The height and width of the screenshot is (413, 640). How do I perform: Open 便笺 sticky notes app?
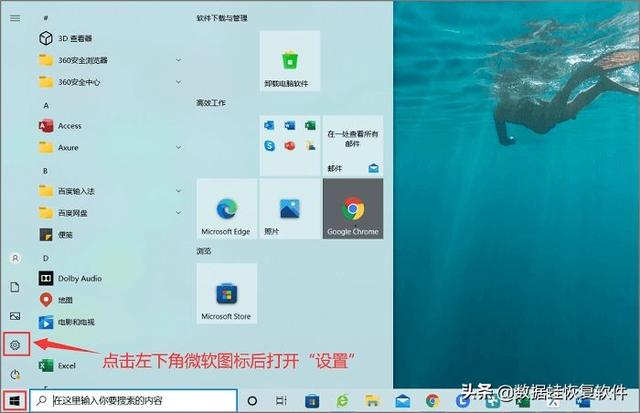pyautogui.click(x=56, y=235)
